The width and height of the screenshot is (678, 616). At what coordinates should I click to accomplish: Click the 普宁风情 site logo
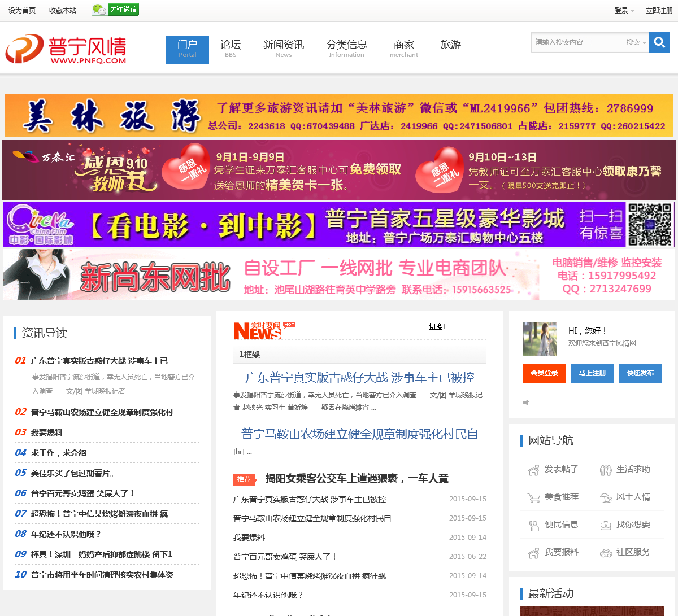[x=66, y=49]
